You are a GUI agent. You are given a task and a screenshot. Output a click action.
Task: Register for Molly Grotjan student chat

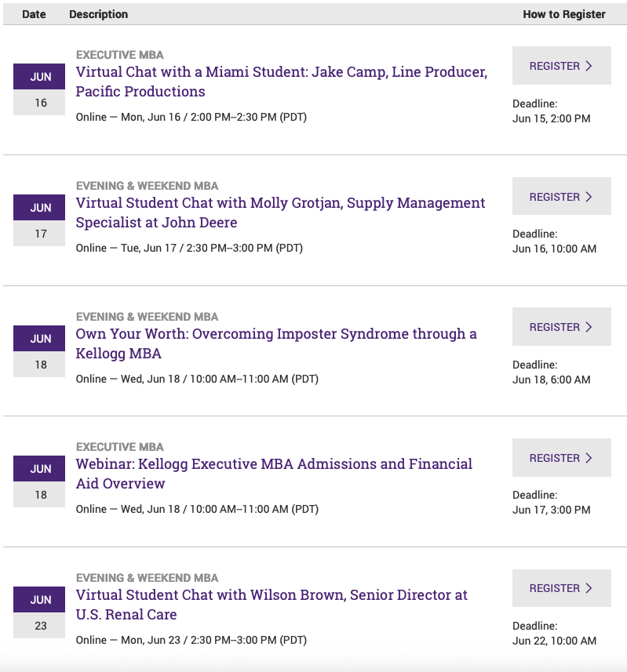(x=561, y=197)
